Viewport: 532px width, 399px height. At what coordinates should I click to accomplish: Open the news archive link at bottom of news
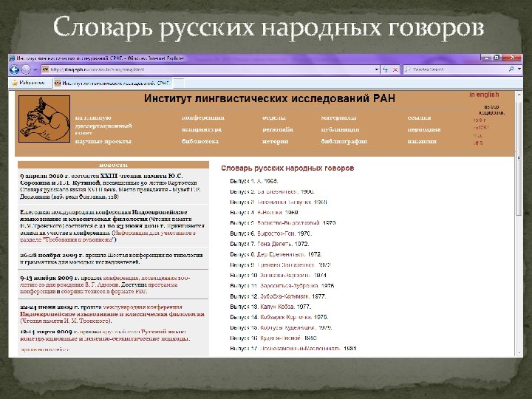(45, 349)
